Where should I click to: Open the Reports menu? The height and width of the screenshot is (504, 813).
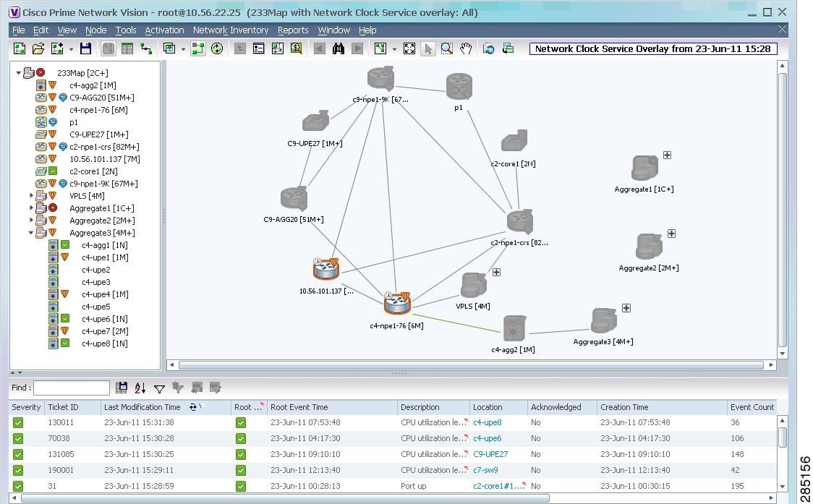click(x=293, y=30)
